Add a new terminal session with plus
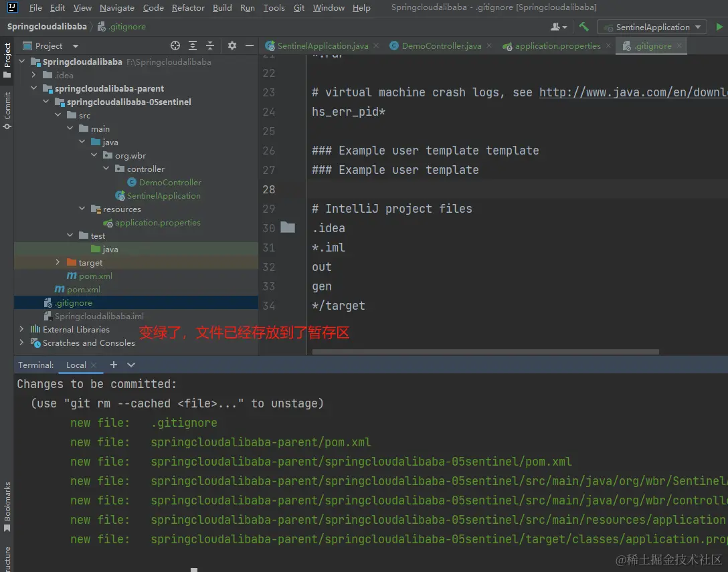Screen dimensions: 728x572 [114, 365]
